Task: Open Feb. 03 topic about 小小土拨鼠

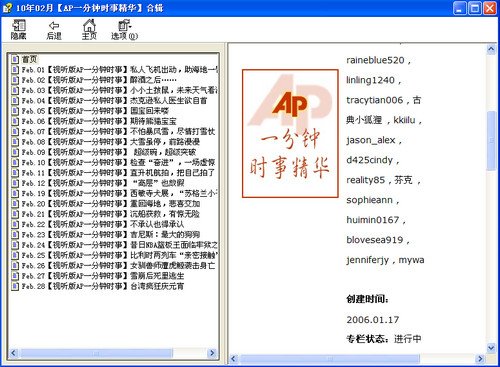Action: tap(119, 90)
